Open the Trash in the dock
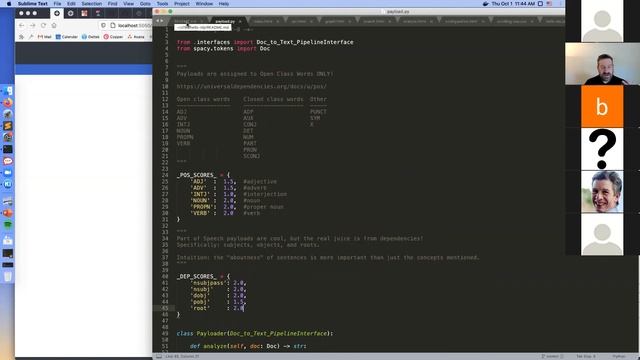The image size is (640, 360). (8, 277)
